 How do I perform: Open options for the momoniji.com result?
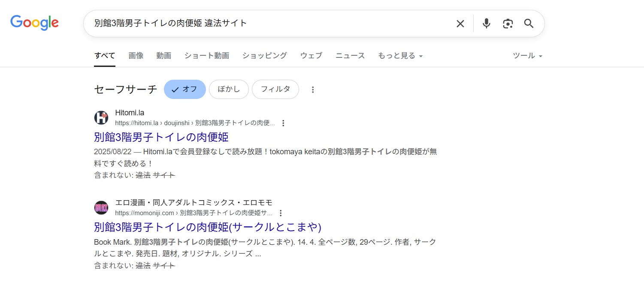[x=281, y=213]
